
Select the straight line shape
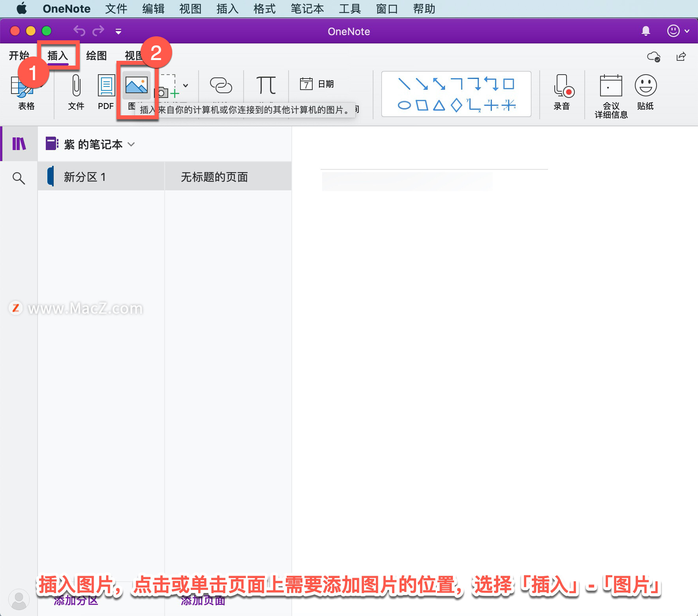pyautogui.click(x=404, y=84)
